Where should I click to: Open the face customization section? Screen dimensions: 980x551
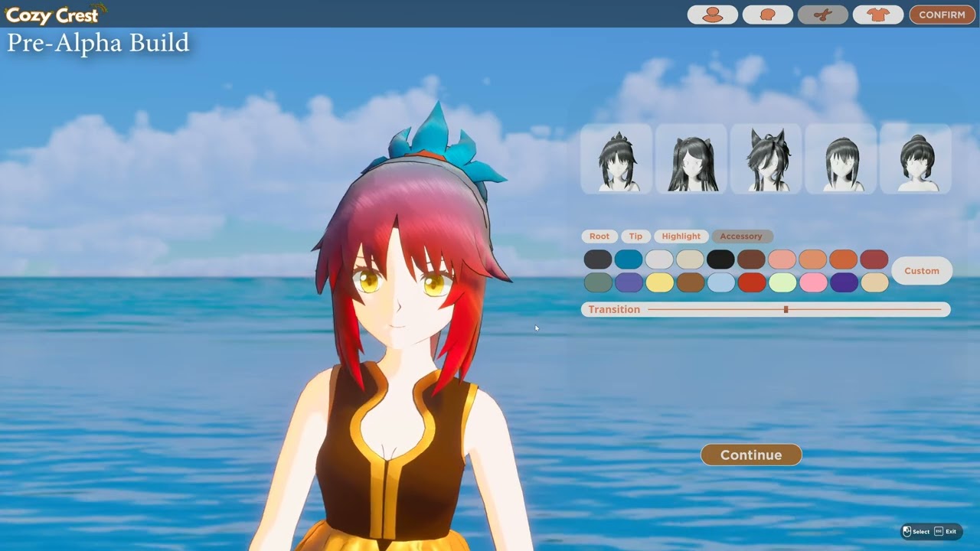pos(767,14)
